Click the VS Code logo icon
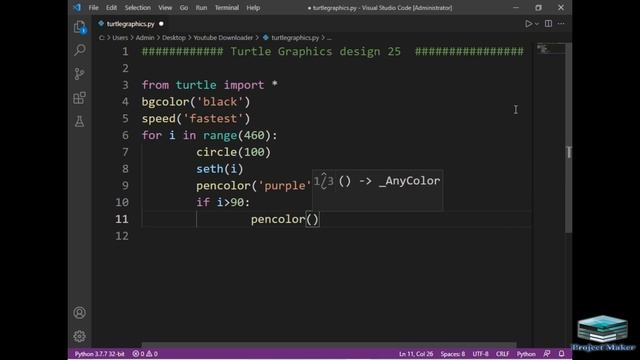Viewport: 640px width, 360px height. click(77, 7)
